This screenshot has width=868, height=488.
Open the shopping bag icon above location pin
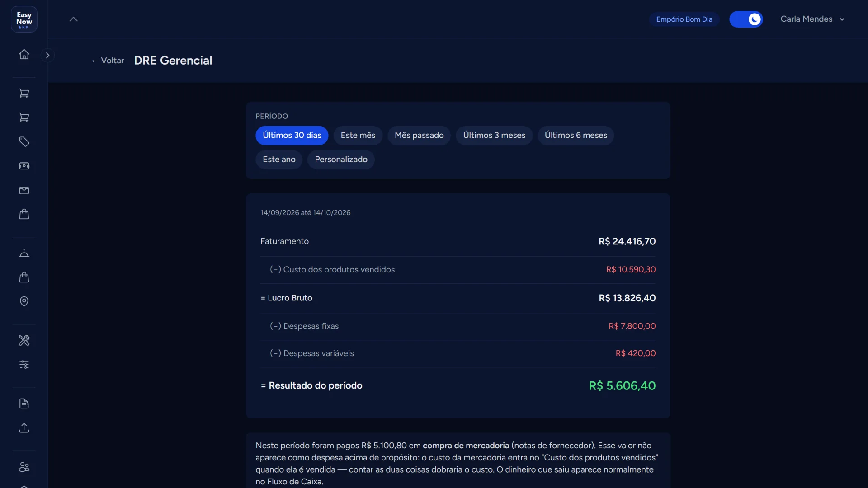[x=24, y=277]
